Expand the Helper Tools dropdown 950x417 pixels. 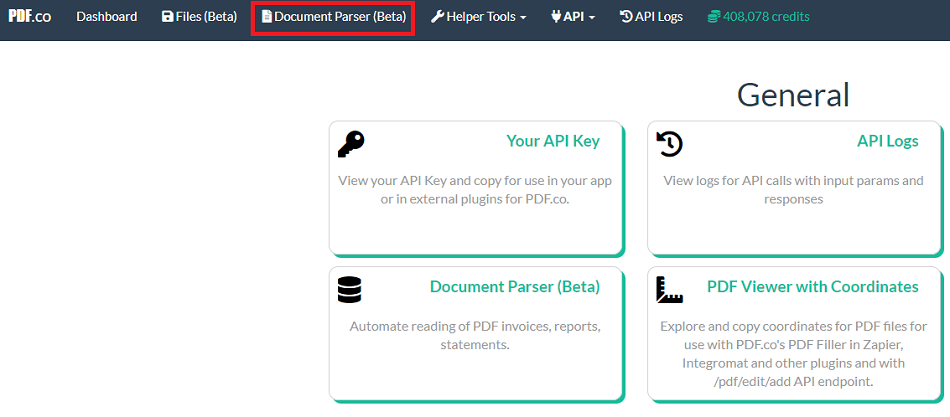pos(479,17)
